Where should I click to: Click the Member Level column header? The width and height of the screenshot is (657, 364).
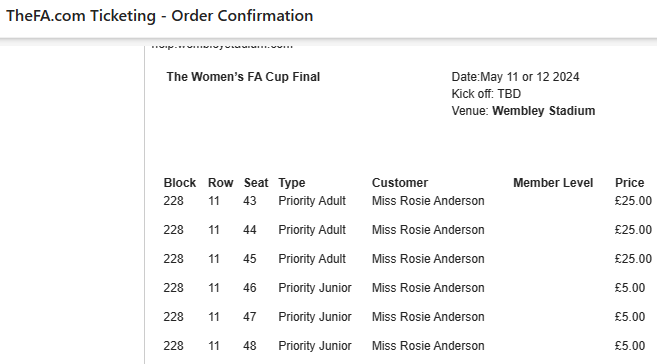point(553,183)
